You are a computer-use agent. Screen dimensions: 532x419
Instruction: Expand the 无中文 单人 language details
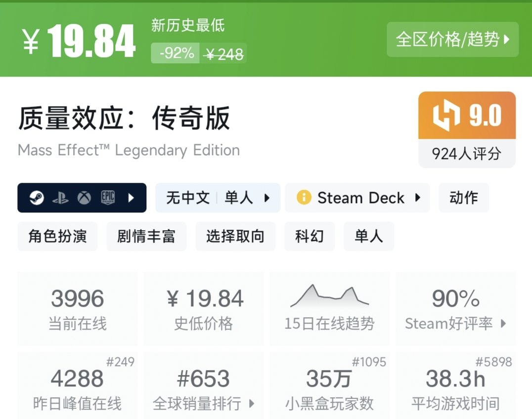pyautogui.click(x=218, y=198)
